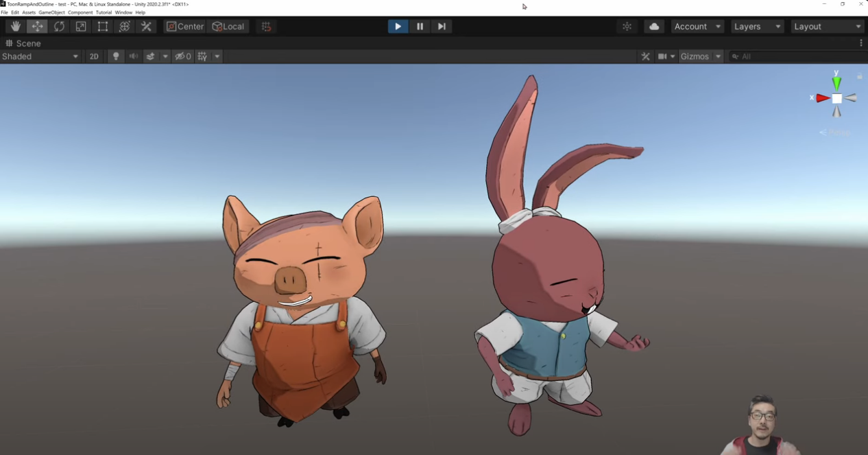
Task: Select the Move tool
Action: [37, 26]
